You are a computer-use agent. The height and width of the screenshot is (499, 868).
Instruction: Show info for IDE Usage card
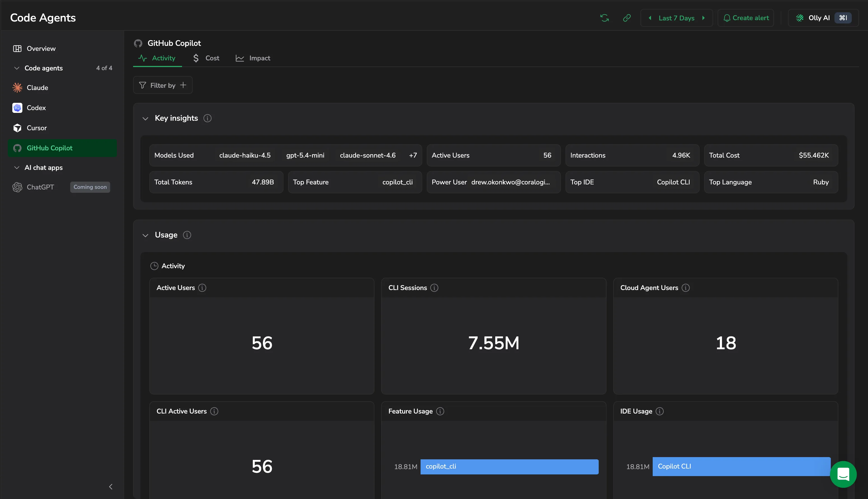pos(660,411)
